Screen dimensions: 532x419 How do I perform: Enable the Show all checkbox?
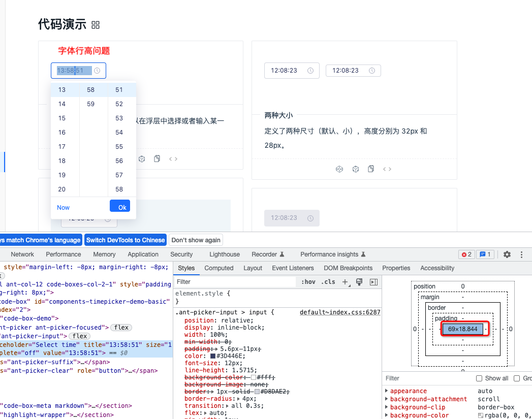479,378
